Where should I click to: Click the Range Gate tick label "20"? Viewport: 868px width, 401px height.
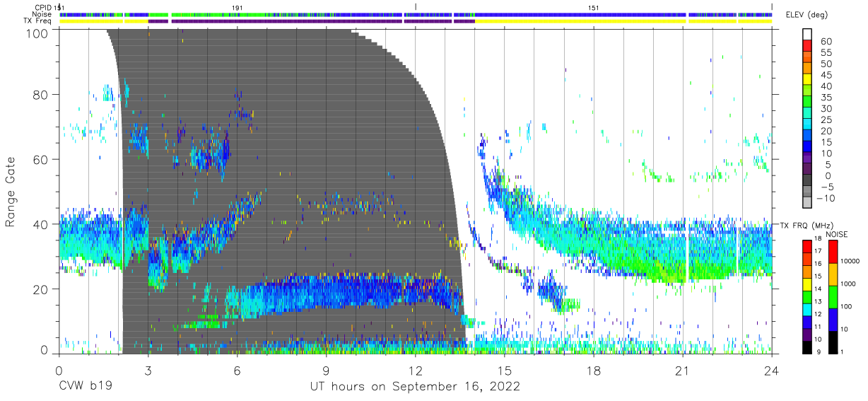pyautogui.click(x=42, y=289)
